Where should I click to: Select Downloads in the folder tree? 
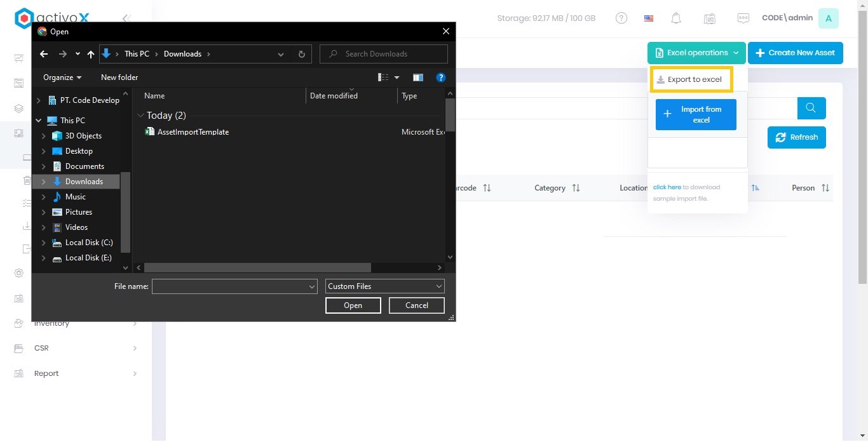point(84,182)
